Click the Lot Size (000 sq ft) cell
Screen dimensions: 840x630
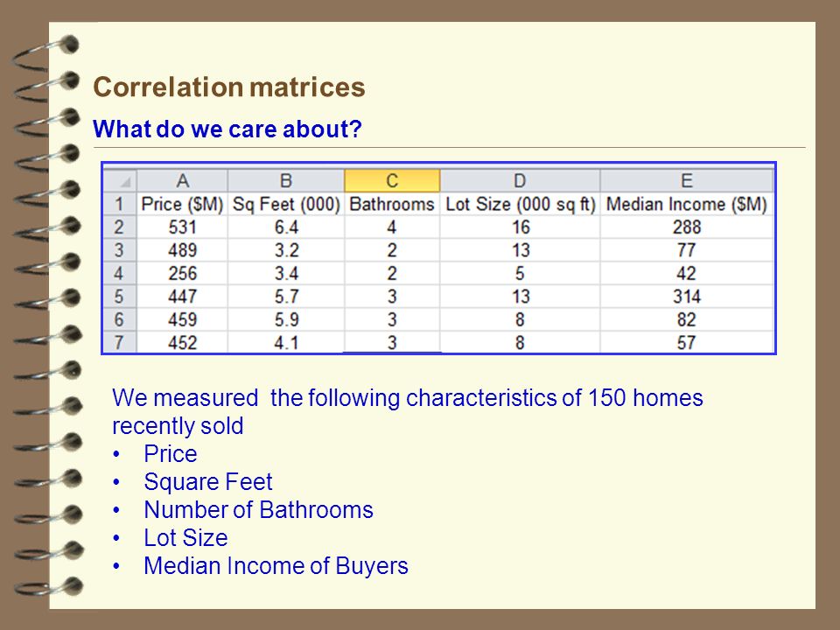click(520, 204)
